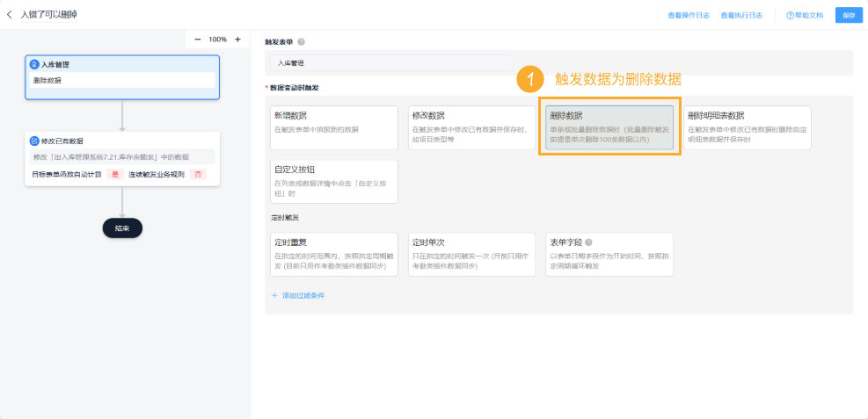Screen dimensions: 868x419
Task: Zoom out with the minus icon
Action: 198,40
